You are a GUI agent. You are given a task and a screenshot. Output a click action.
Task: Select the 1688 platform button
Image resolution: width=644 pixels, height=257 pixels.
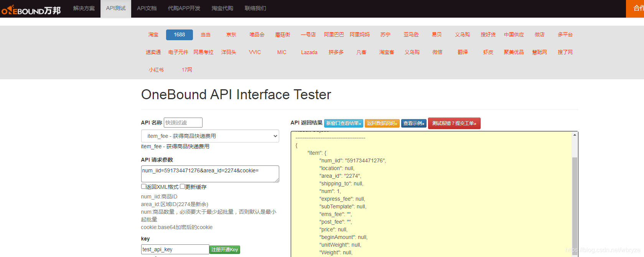tap(180, 34)
